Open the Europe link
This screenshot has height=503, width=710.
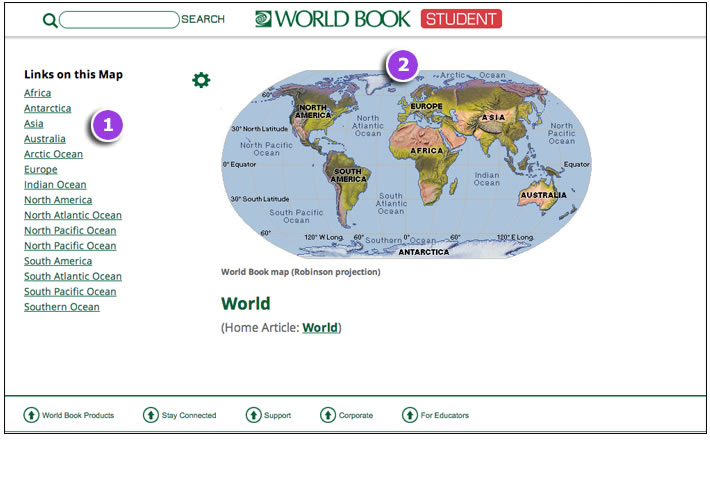coord(41,170)
